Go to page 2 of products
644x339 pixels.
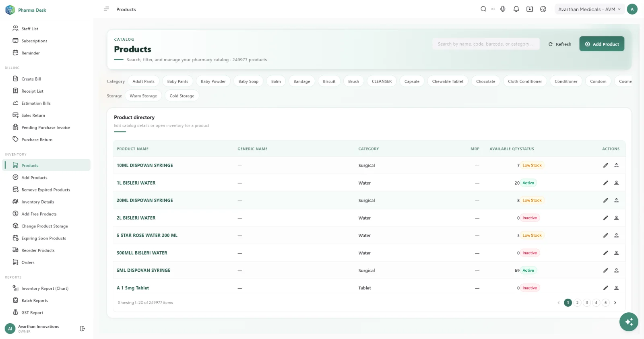click(x=577, y=303)
